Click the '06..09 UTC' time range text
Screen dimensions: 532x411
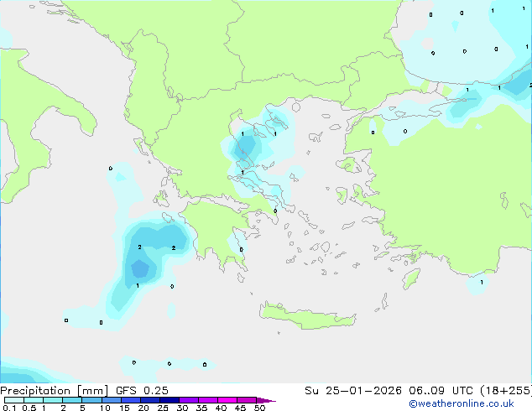(x=441, y=391)
